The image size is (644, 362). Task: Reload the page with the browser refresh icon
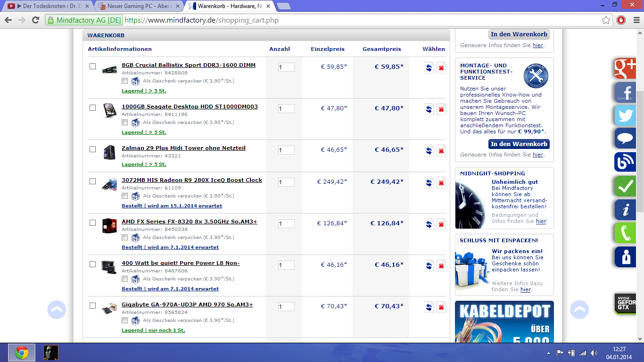[x=35, y=20]
